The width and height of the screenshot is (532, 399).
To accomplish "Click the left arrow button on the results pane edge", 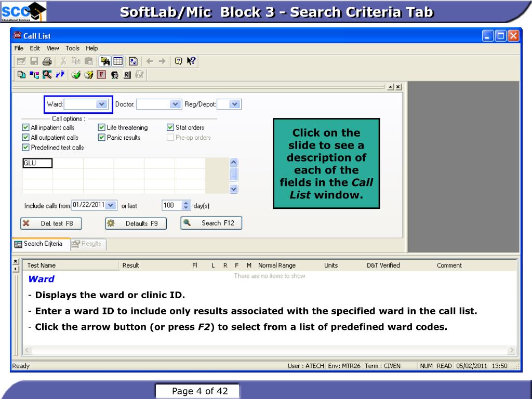I will [x=16, y=269].
